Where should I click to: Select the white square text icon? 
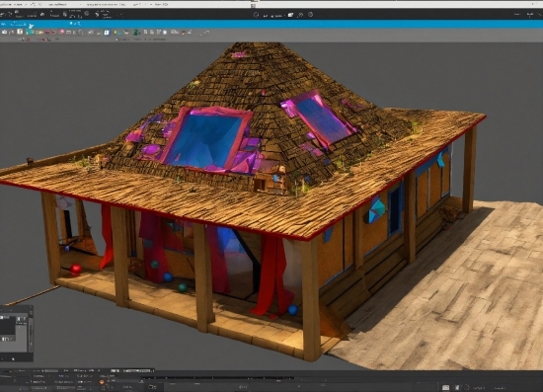click(x=20, y=32)
